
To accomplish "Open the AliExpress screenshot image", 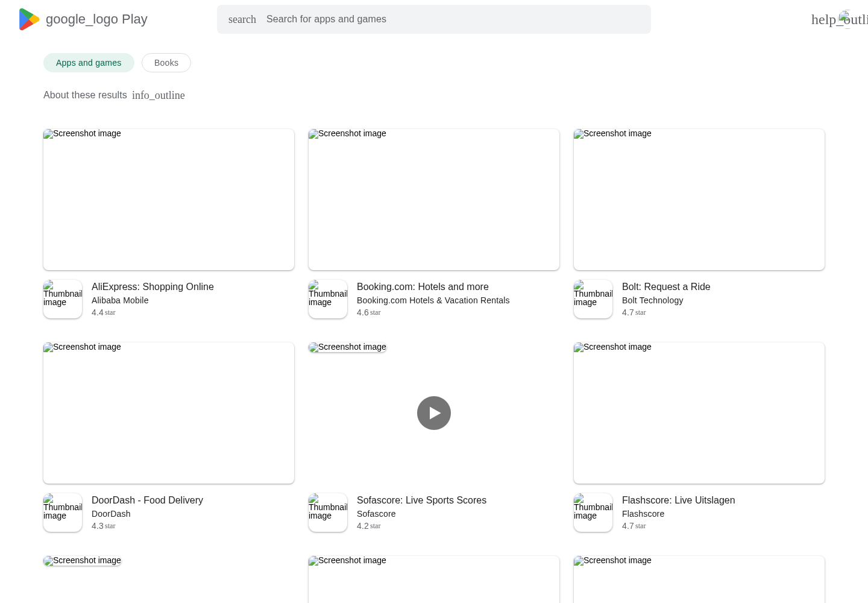I will [169, 200].
